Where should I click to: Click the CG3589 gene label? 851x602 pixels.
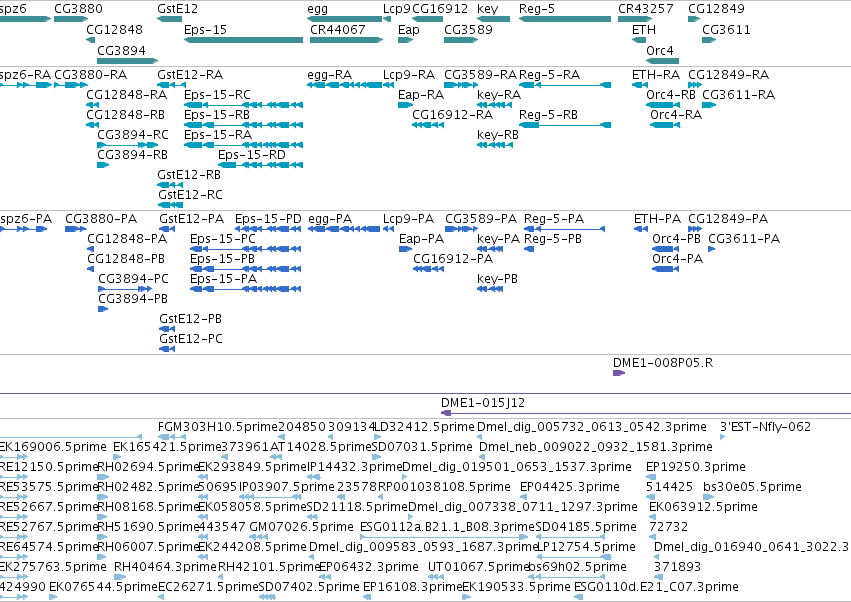[468, 30]
